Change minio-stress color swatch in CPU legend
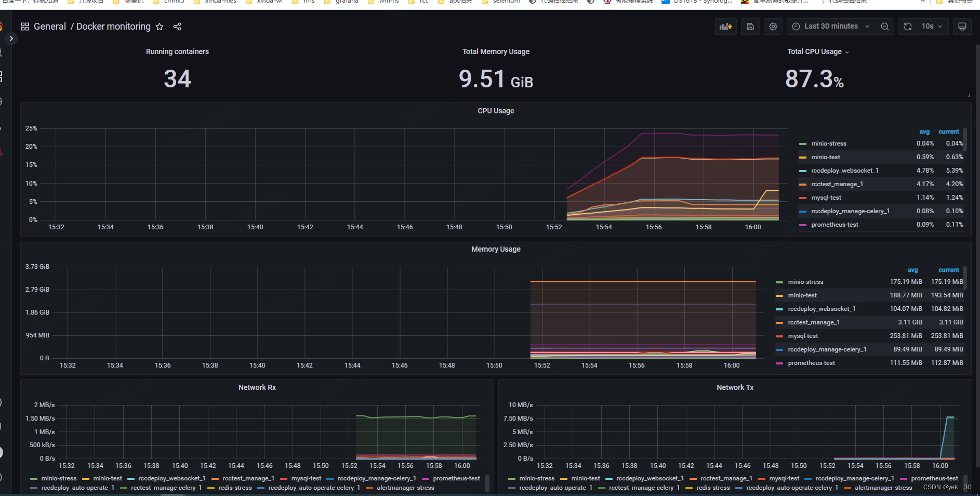Image resolution: width=980 pixels, height=496 pixels. point(803,144)
